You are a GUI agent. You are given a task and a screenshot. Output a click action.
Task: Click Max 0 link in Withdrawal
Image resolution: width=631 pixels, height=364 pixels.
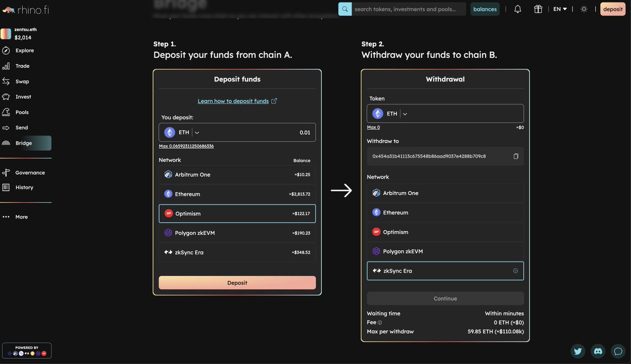[x=373, y=127]
